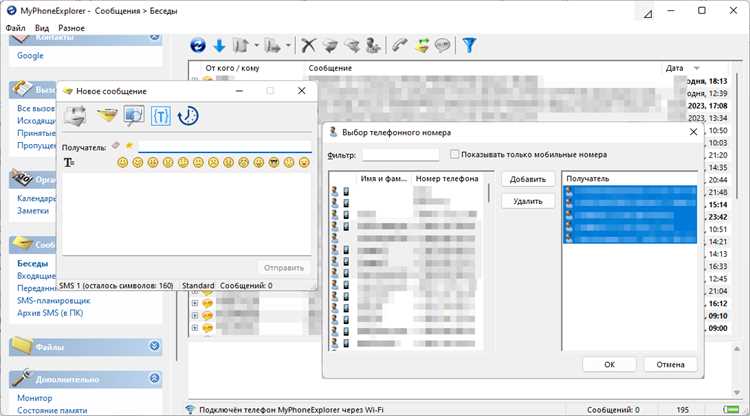
Task: Click the Получатель recipient input field
Action: coord(224,146)
